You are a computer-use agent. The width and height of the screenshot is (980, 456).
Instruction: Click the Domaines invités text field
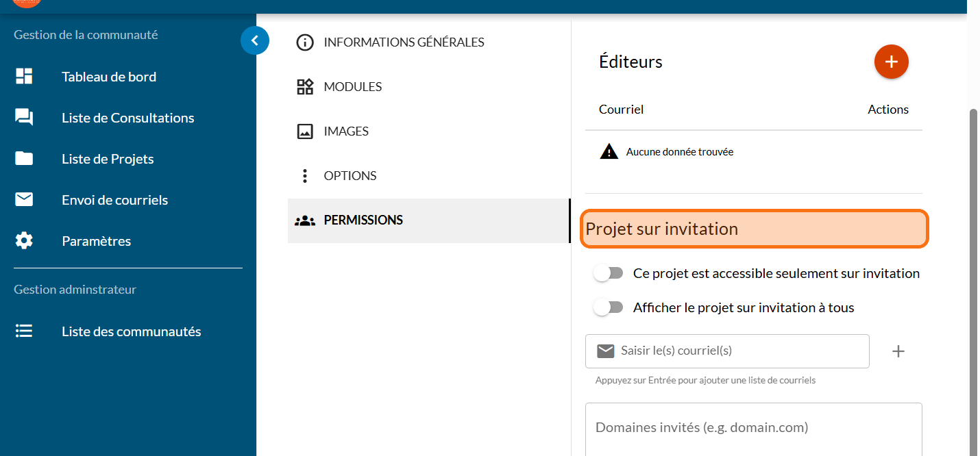(x=752, y=428)
